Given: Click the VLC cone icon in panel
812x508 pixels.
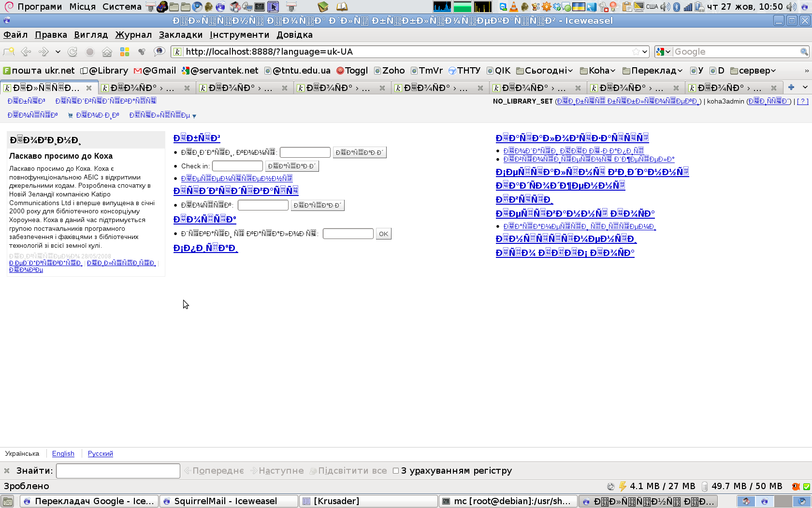Looking at the screenshot, I should pyautogui.click(x=513, y=7).
